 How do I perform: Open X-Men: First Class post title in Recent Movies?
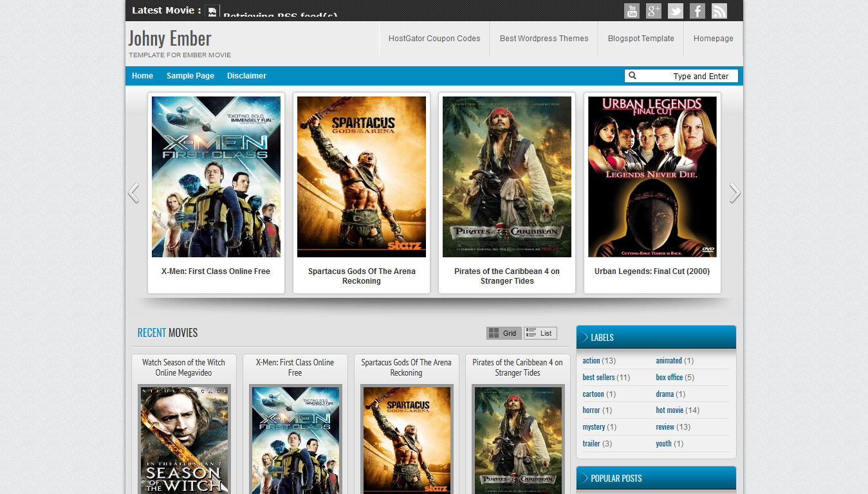coord(295,367)
